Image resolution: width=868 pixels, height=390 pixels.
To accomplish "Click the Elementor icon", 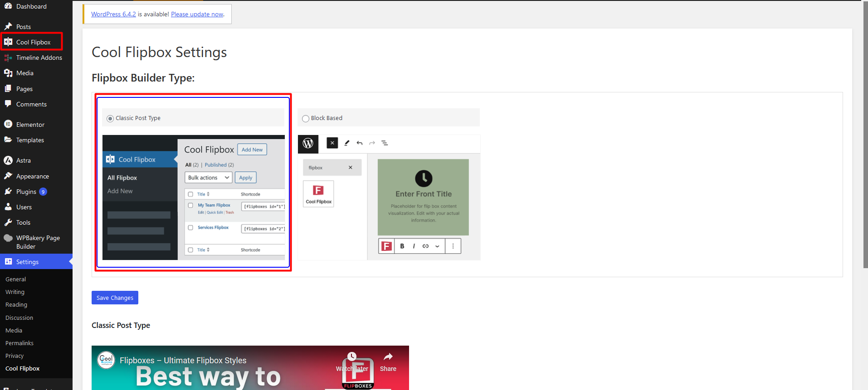I will [x=8, y=124].
